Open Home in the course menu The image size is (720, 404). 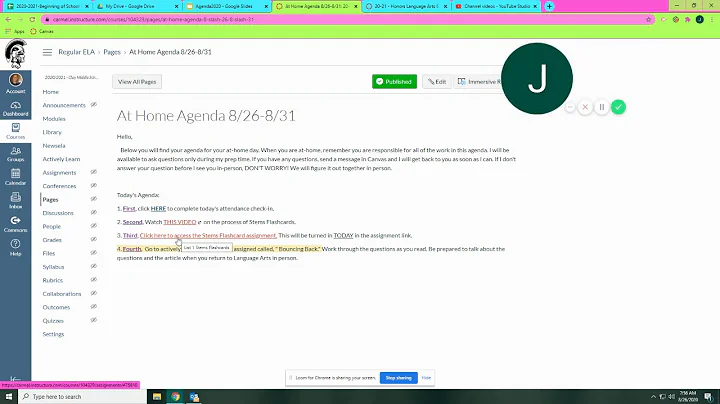(51, 92)
